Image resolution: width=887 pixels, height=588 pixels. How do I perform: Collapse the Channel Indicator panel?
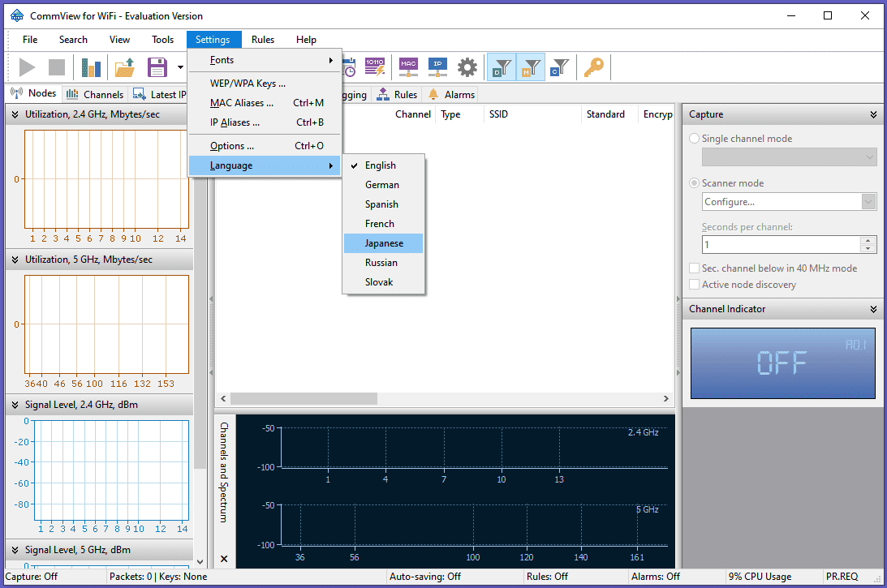click(873, 309)
